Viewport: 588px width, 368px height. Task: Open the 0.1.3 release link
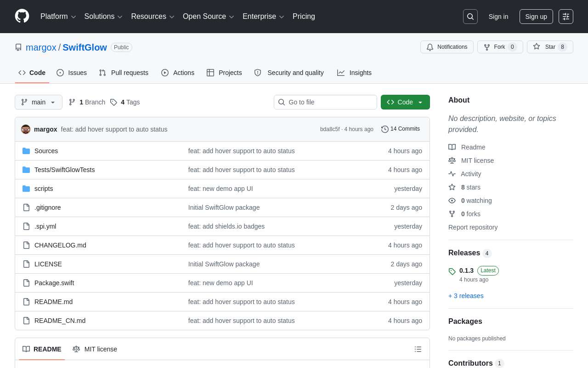pos(466,270)
